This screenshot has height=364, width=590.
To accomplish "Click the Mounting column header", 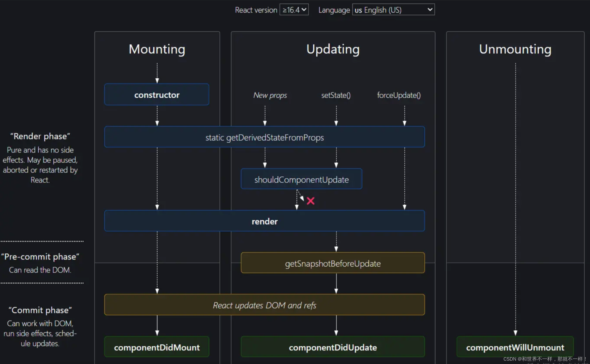I will coord(157,50).
